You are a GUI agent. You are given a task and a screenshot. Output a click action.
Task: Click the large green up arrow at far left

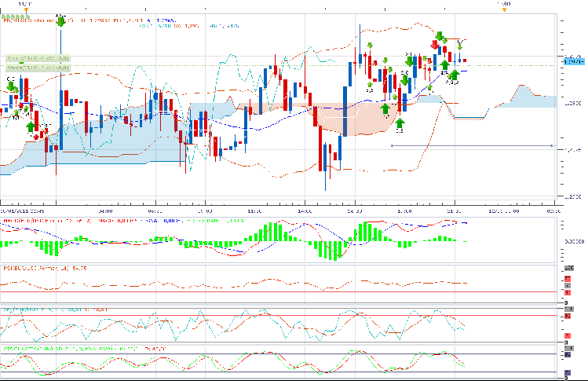[x=31, y=125]
